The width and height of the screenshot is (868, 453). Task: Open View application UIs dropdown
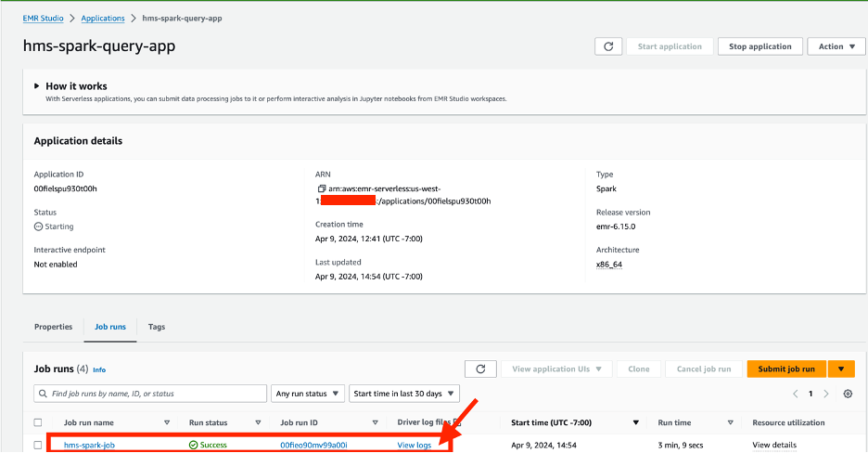pyautogui.click(x=556, y=369)
